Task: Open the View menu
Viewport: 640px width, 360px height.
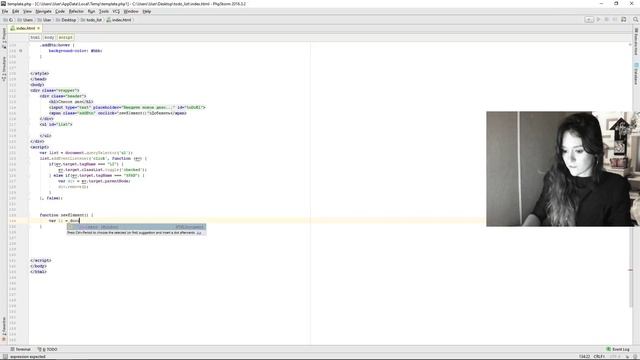Action: [x=27, y=11]
